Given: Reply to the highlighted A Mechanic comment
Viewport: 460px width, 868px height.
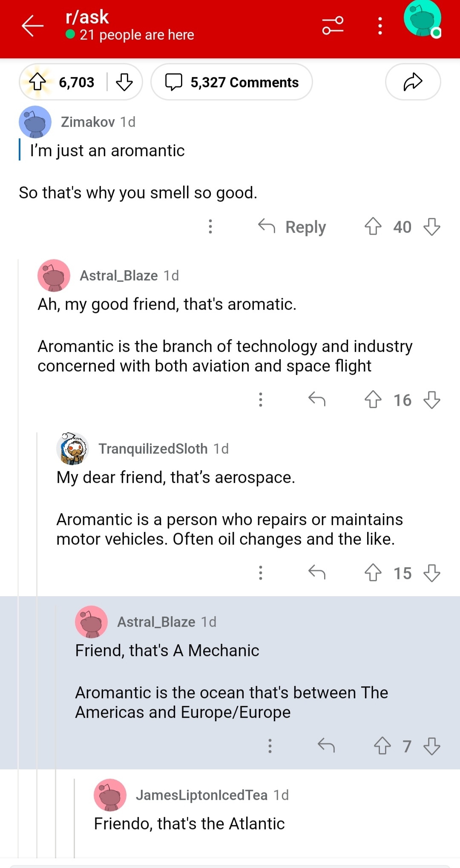Looking at the screenshot, I should pos(326,746).
